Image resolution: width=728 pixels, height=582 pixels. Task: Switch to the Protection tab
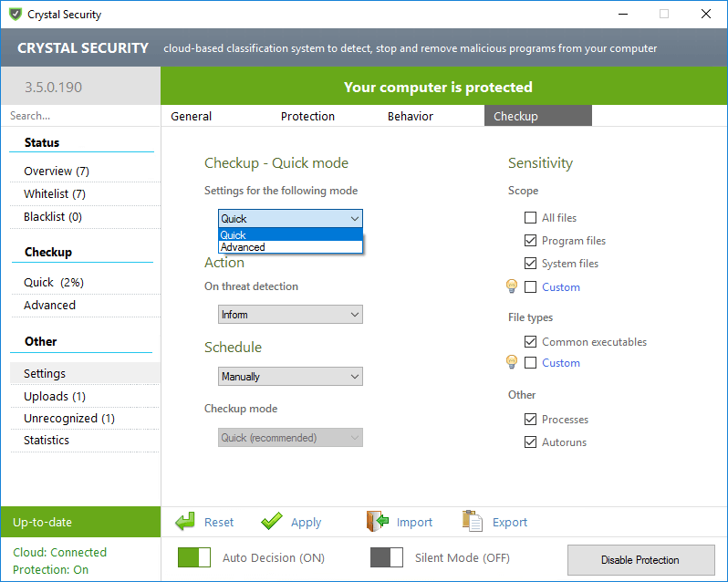(x=307, y=116)
